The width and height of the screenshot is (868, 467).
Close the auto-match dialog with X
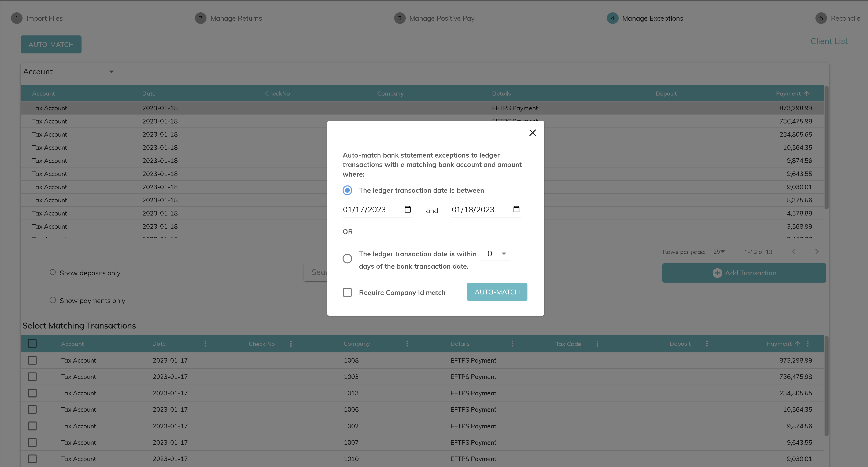(x=532, y=133)
